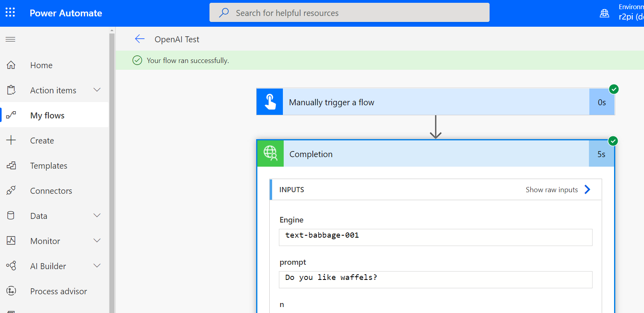The height and width of the screenshot is (313, 644).
Task: Collapse the Completion step header
Action: [x=436, y=154]
